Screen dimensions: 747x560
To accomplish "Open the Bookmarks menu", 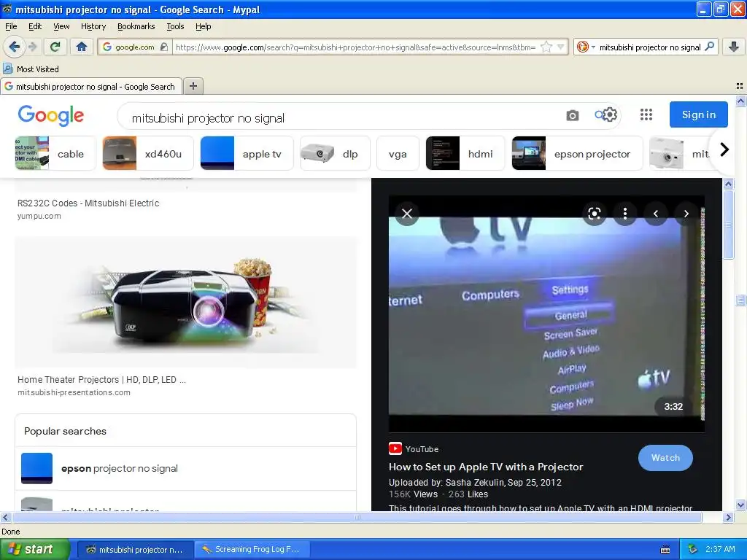I will click(x=136, y=26).
